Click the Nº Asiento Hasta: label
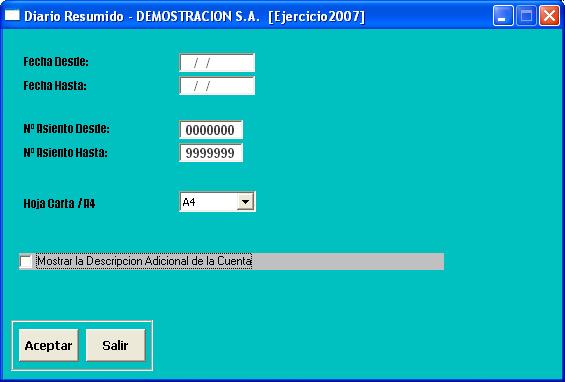This screenshot has height=382, width=565. click(66, 153)
